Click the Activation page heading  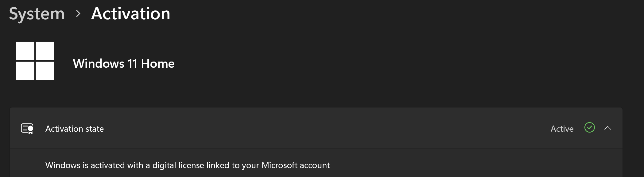130,14
